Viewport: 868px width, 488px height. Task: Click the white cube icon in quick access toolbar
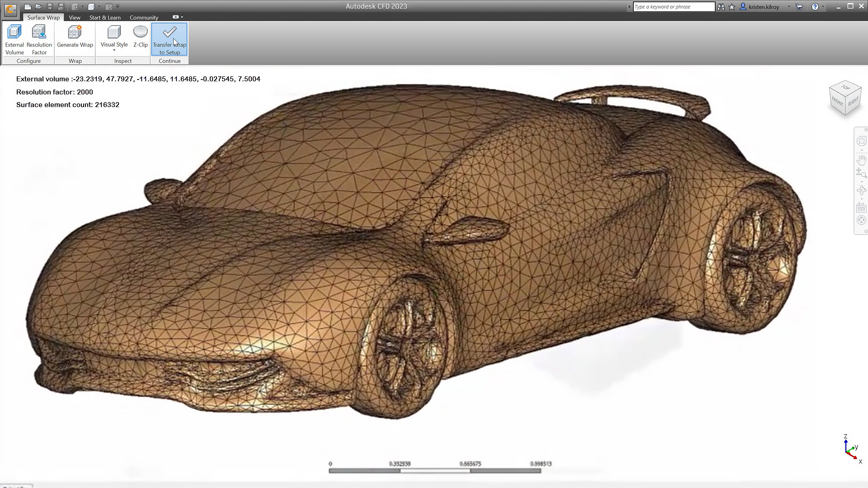point(91,7)
